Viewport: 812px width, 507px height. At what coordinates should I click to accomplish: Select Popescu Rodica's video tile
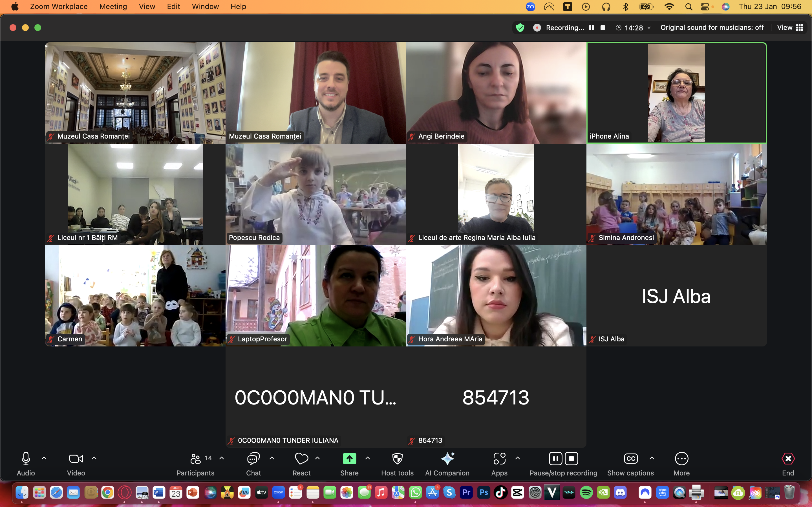pyautogui.click(x=315, y=194)
